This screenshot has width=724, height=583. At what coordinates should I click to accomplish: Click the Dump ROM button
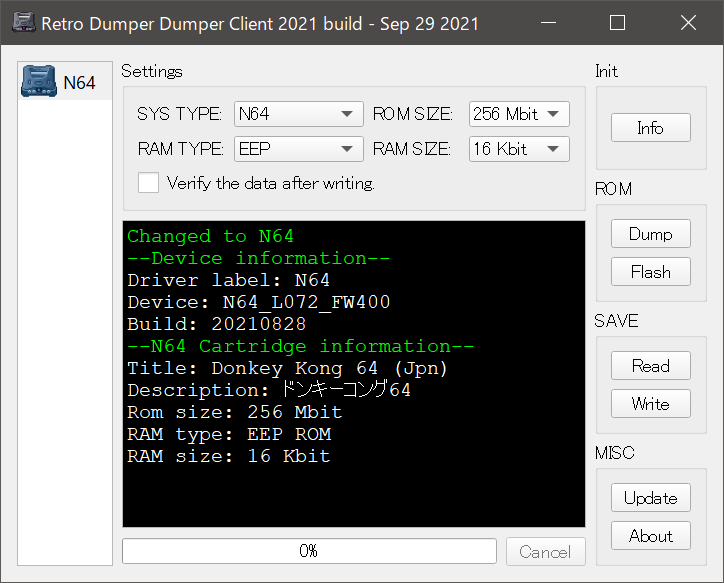pyautogui.click(x=651, y=234)
